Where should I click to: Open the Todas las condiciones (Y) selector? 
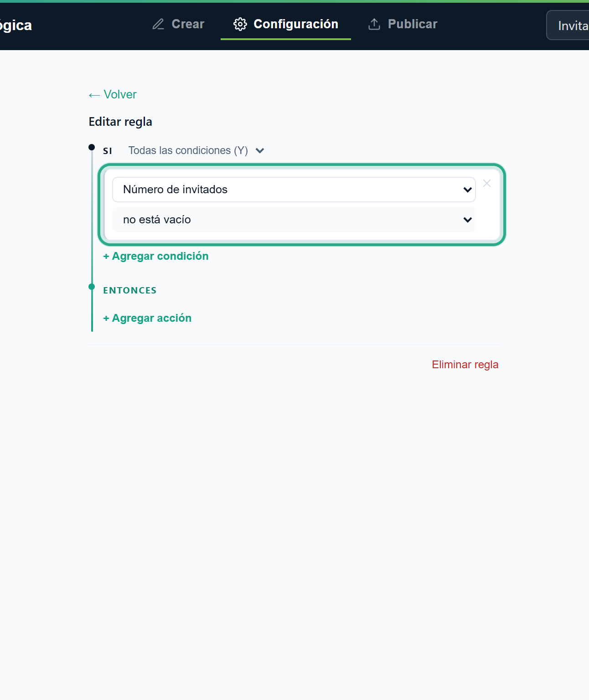196,150
